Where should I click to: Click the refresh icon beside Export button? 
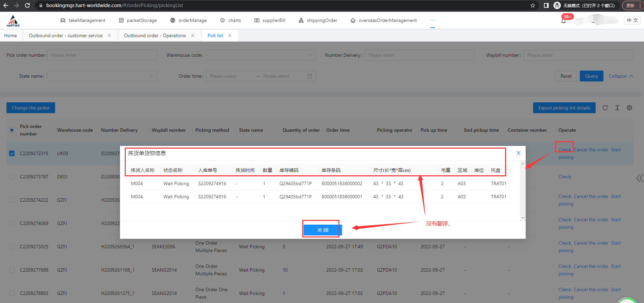pos(605,108)
